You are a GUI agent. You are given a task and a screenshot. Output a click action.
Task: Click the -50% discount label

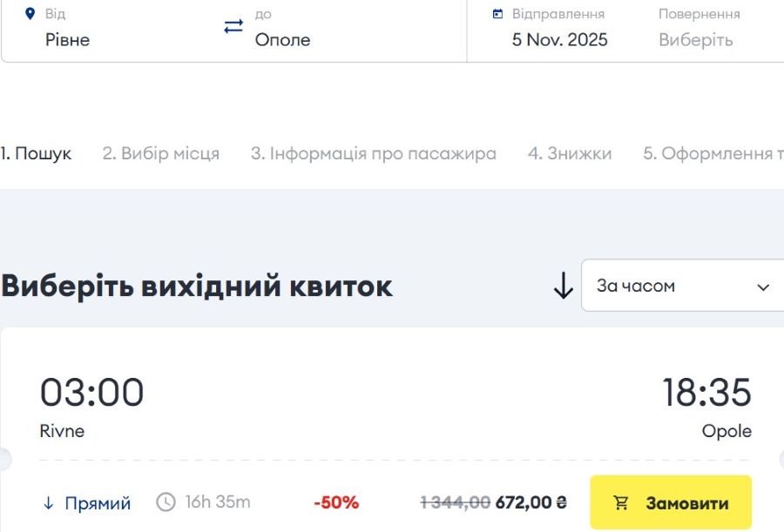click(336, 502)
